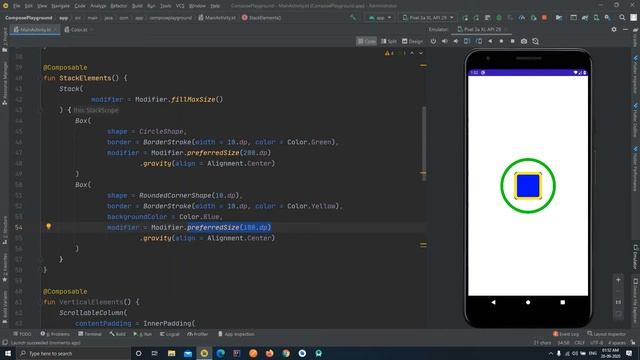This screenshot has height=360, width=640.
Task: Open the Project tool window sidebar tab
Action: pos(4,41)
